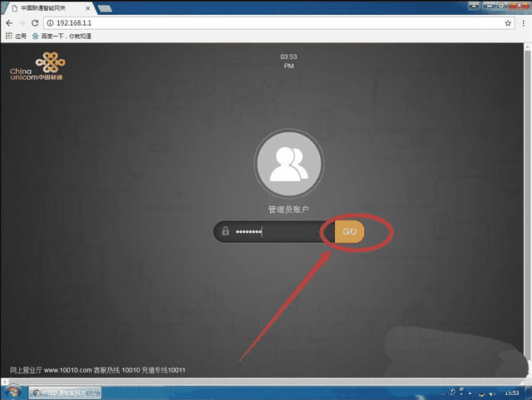The width and height of the screenshot is (532, 400).
Task: Open the Chrome three-dot menu
Action: click(523, 23)
